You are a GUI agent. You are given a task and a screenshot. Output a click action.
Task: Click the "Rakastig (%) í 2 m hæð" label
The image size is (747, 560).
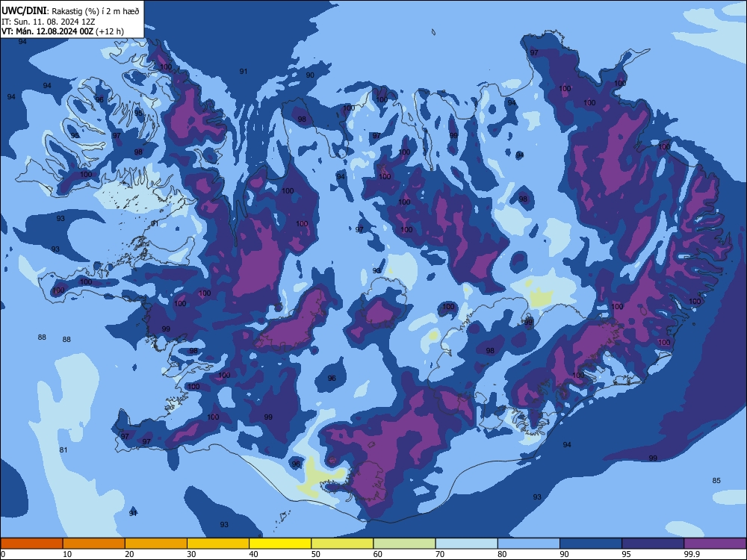pos(96,11)
